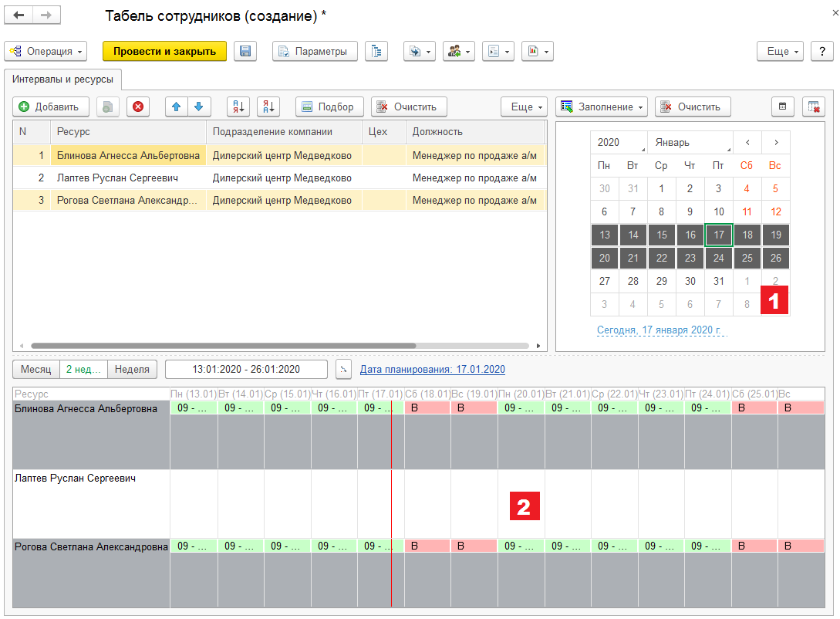Save the document with the floppy disk icon
The width and height of the screenshot is (840, 619).
pos(245,52)
